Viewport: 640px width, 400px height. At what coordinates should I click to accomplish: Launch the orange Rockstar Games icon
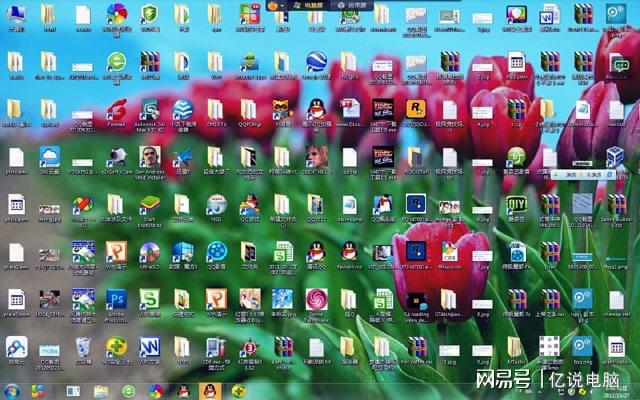tap(416, 109)
